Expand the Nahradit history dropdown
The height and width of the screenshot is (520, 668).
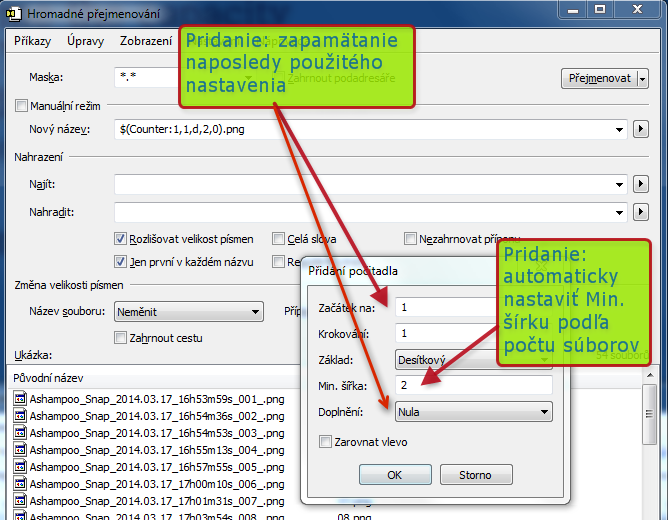click(619, 212)
